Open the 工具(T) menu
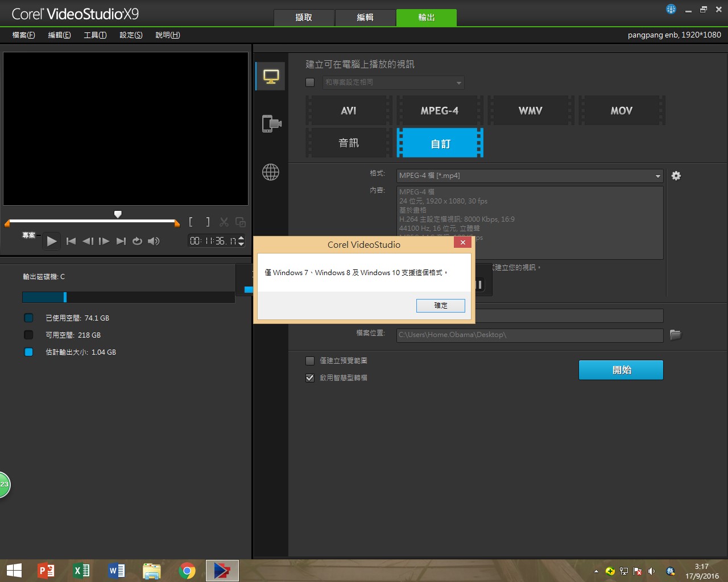The width and height of the screenshot is (728, 582). (95, 35)
